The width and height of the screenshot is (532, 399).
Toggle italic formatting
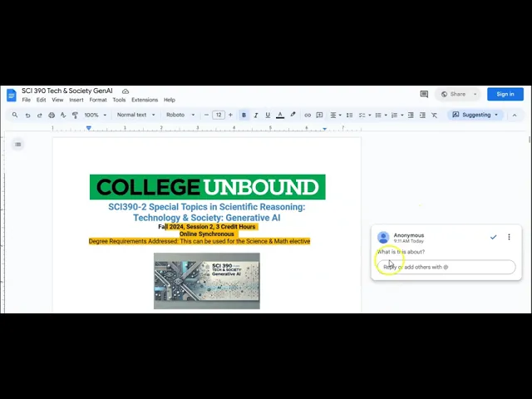click(256, 116)
